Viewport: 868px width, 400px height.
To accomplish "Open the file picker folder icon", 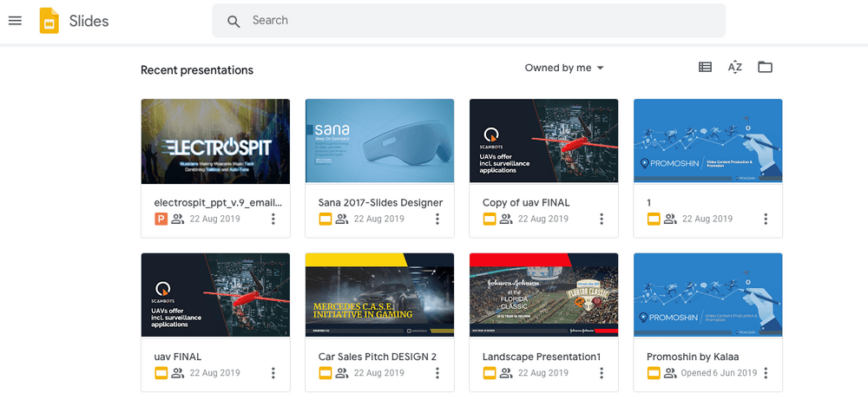I will pos(765,68).
